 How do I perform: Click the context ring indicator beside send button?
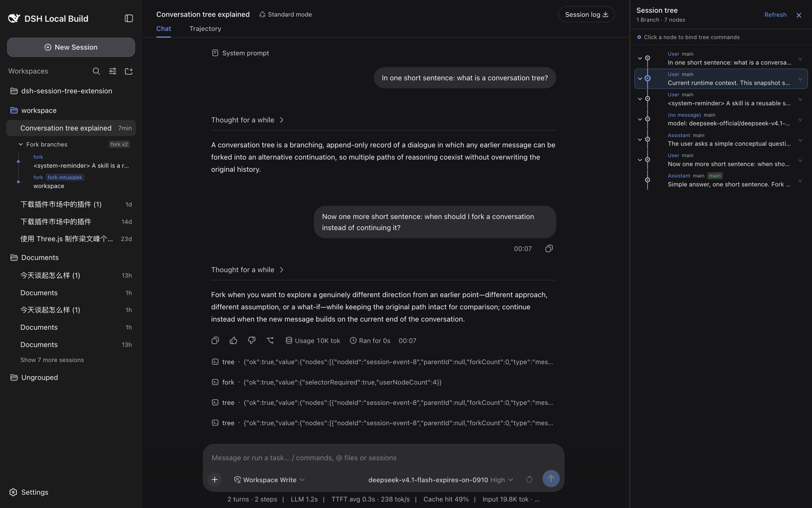click(x=529, y=480)
